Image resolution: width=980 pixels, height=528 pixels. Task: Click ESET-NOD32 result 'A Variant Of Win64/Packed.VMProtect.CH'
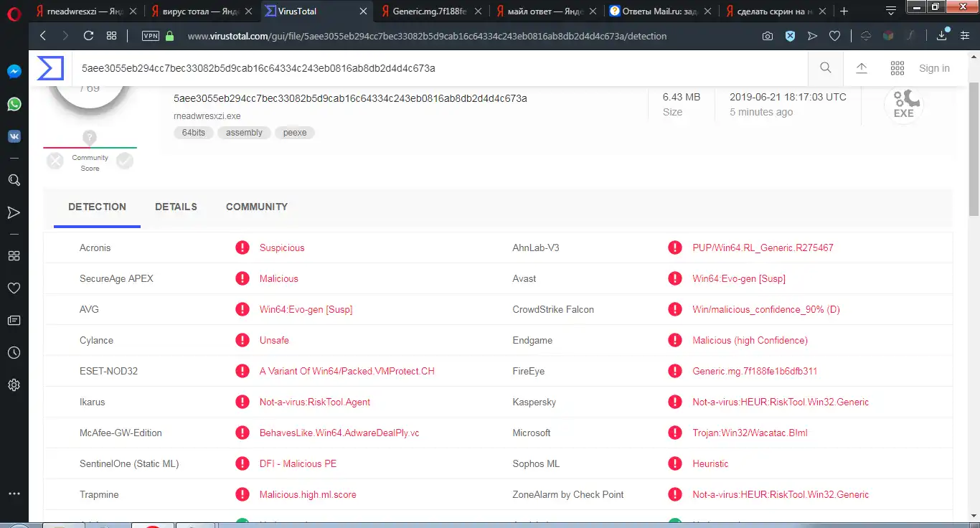point(347,371)
